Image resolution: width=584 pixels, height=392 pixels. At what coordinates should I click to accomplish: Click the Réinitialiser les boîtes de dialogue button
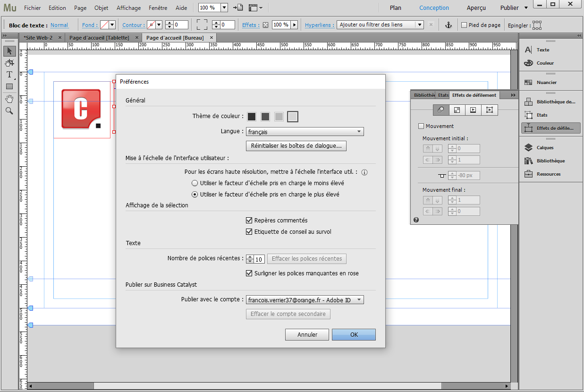pos(296,146)
